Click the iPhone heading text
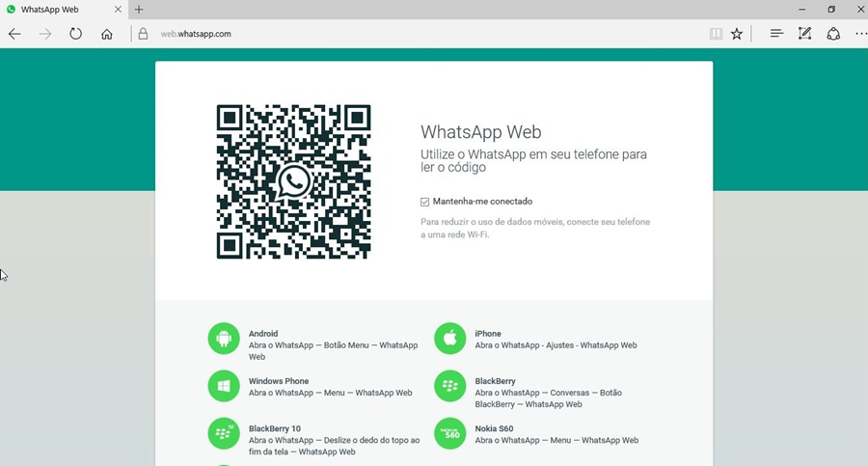 (x=488, y=334)
